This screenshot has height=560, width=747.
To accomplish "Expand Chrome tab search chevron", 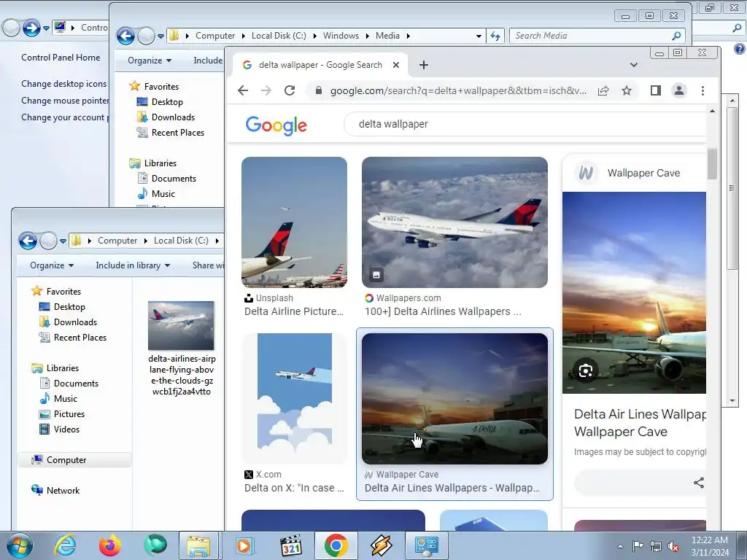I will click(634, 65).
